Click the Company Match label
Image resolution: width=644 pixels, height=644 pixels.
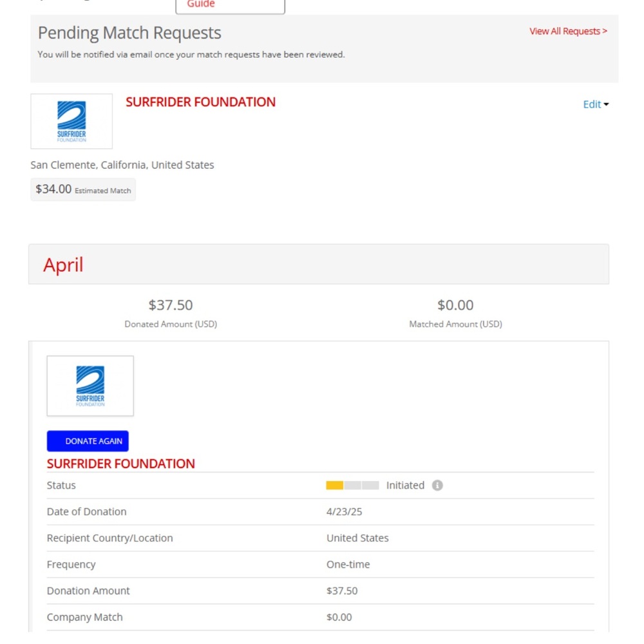pyautogui.click(x=84, y=617)
